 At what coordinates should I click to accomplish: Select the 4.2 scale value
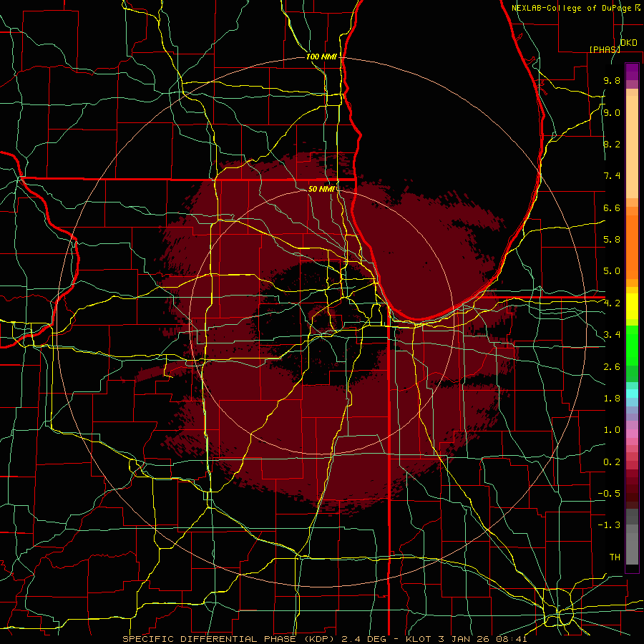click(612, 303)
